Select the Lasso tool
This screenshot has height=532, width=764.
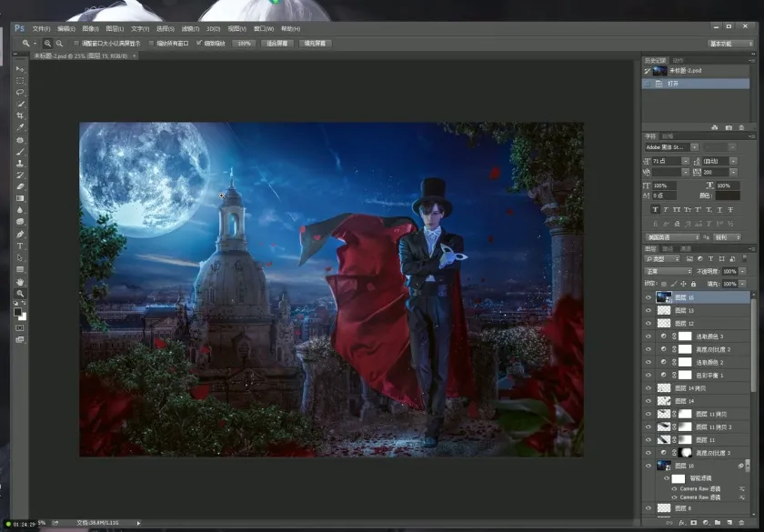tap(20, 93)
